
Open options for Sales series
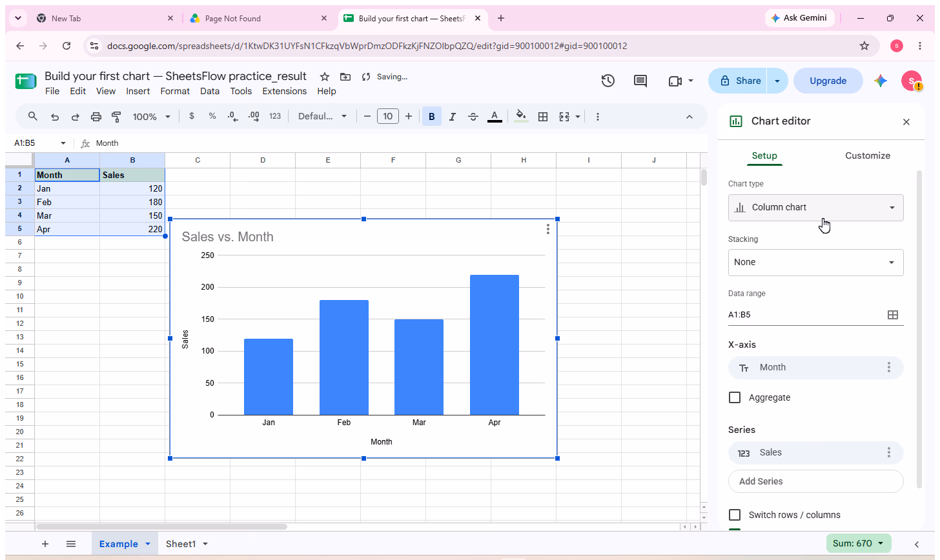point(889,452)
